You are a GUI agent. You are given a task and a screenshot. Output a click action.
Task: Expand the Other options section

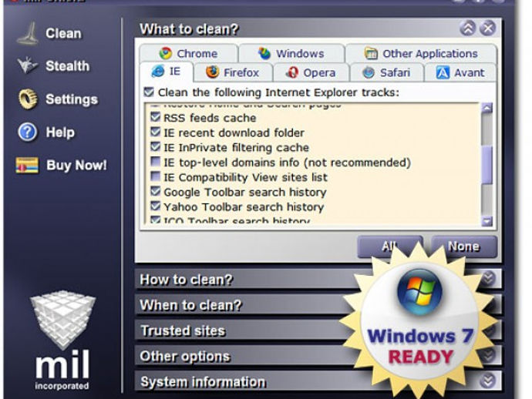click(x=488, y=355)
